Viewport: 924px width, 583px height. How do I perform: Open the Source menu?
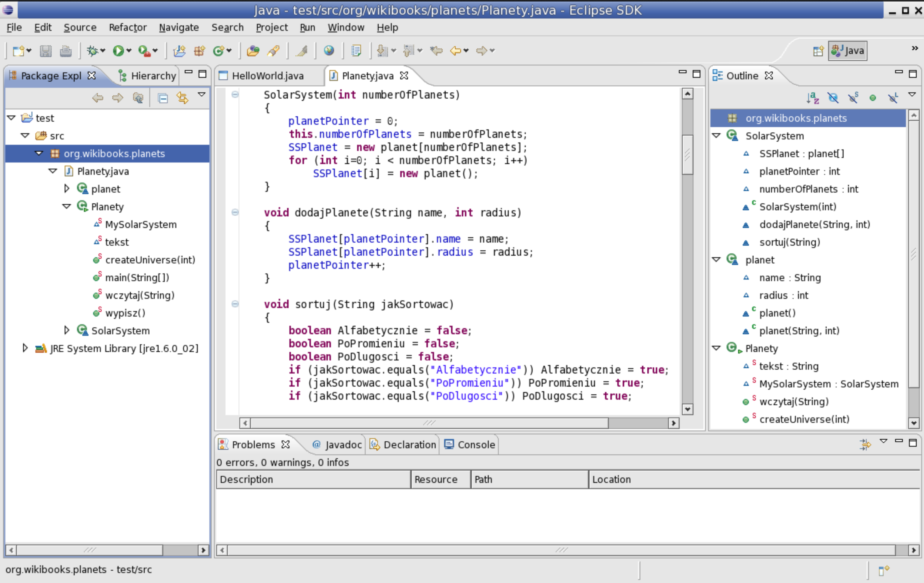[80, 27]
